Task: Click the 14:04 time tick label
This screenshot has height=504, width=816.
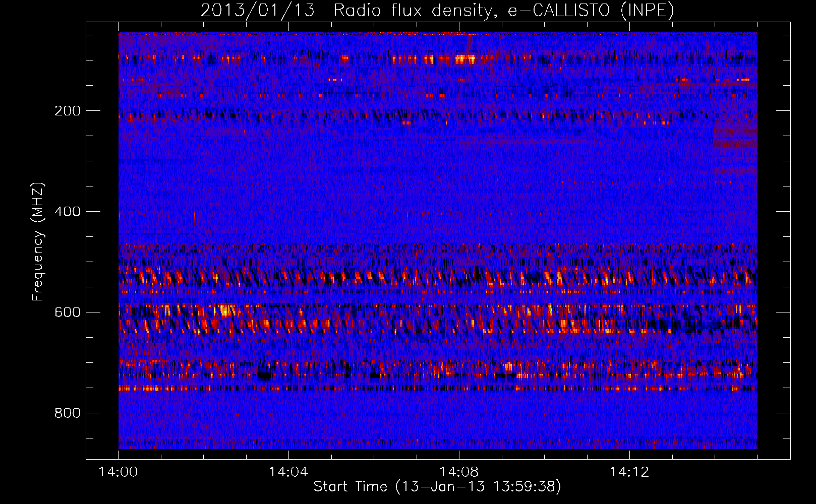Action: (288, 472)
